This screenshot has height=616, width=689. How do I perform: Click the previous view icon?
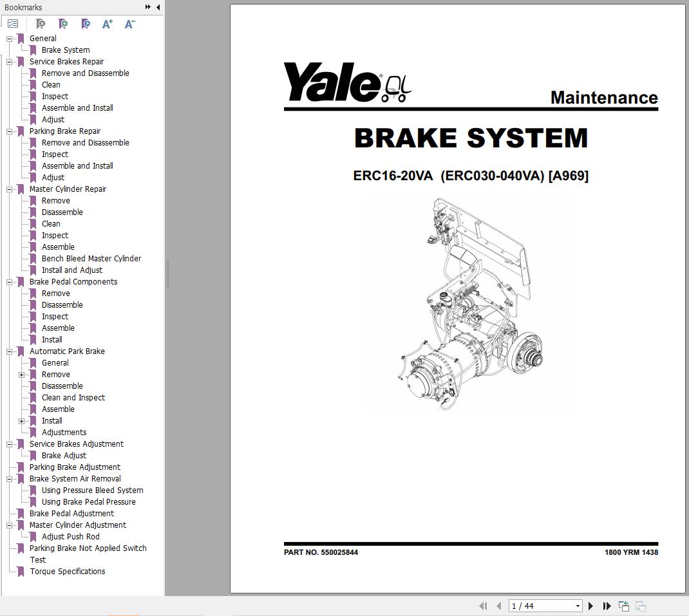point(624,606)
